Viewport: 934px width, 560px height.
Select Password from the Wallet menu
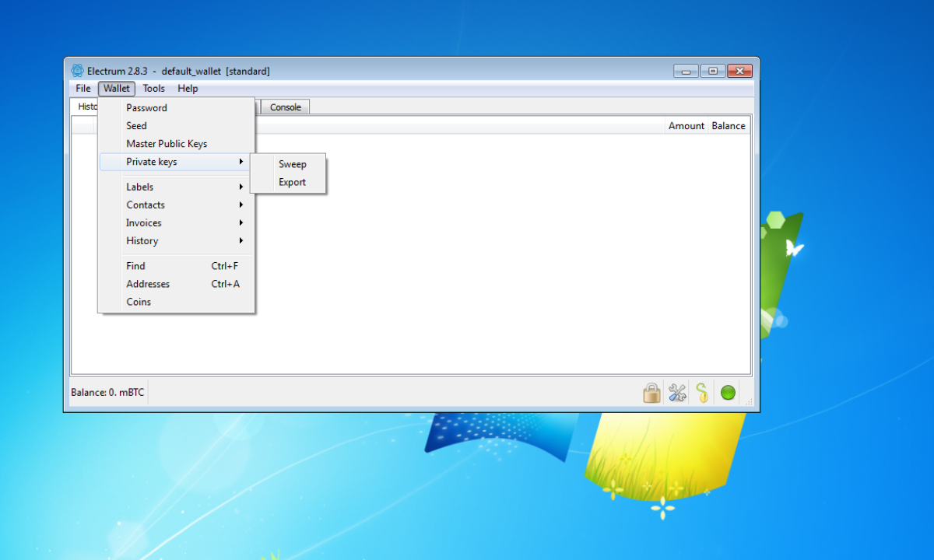click(146, 107)
